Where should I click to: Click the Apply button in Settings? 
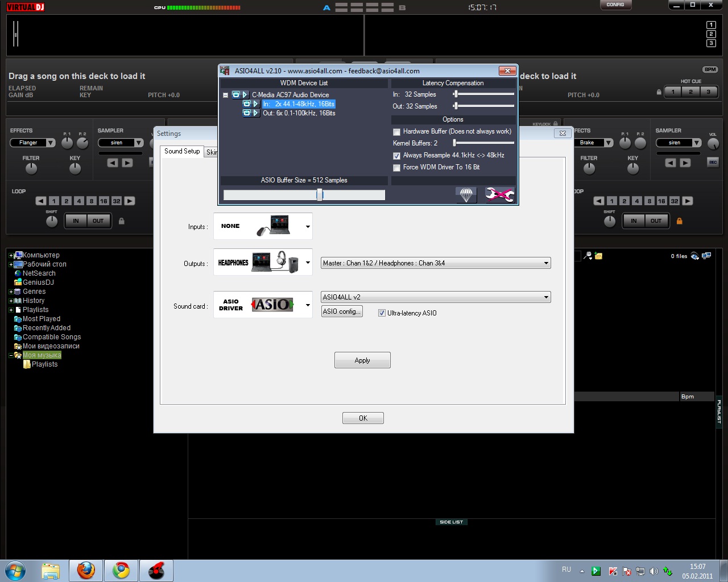pos(362,360)
